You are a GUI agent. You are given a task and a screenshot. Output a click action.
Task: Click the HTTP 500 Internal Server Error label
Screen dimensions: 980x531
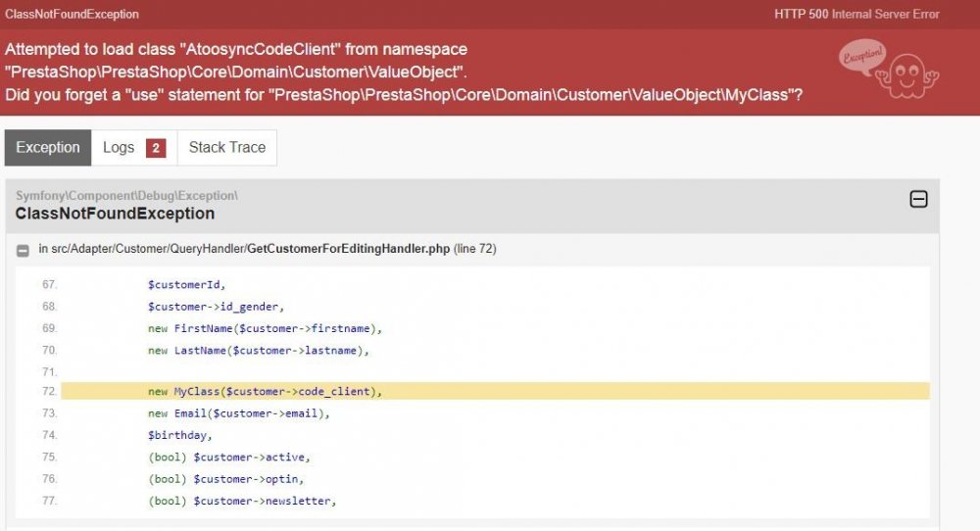point(857,15)
